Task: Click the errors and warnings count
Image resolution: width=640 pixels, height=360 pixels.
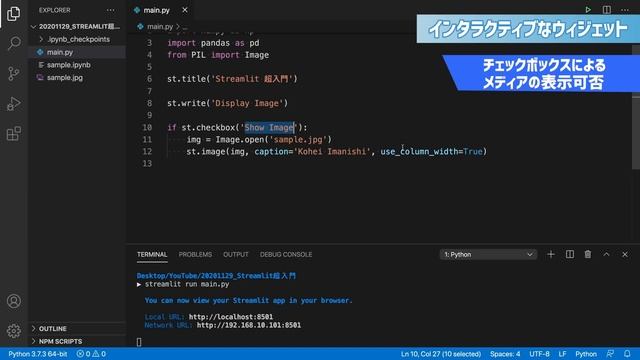Action: [x=91, y=354]
